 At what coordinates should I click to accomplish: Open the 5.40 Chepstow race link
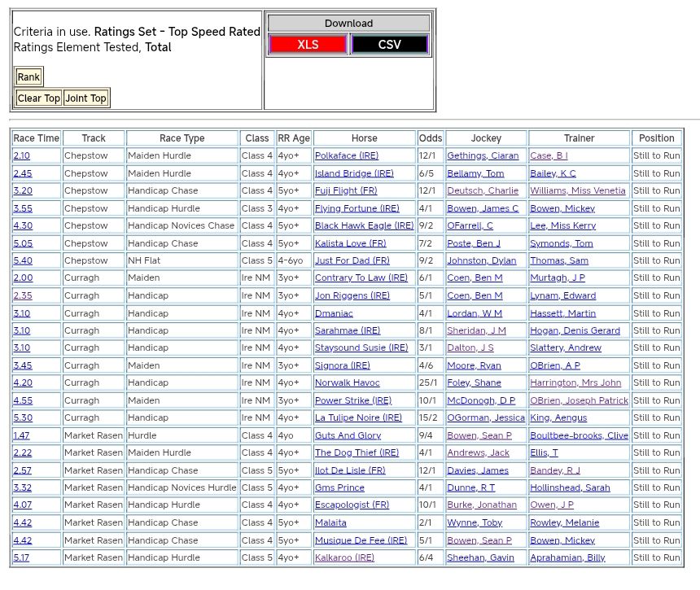pyautogui.click(x=23, y=261)
